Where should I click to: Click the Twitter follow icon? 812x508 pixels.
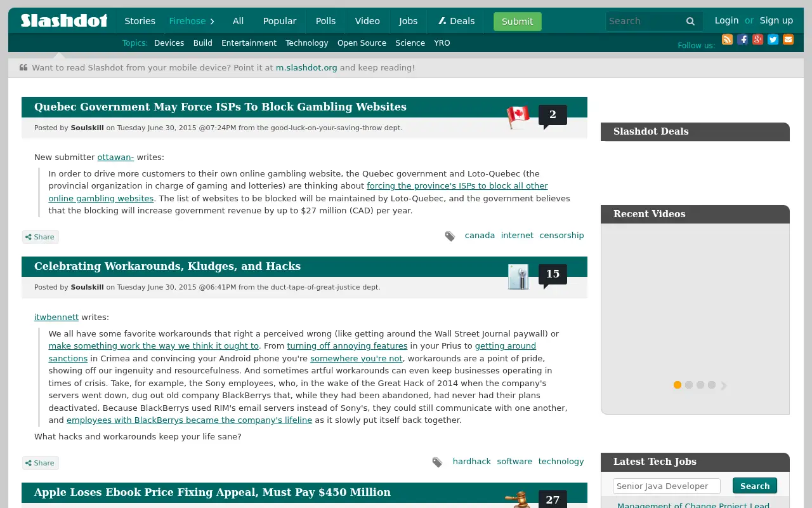(x=773, y=39)
